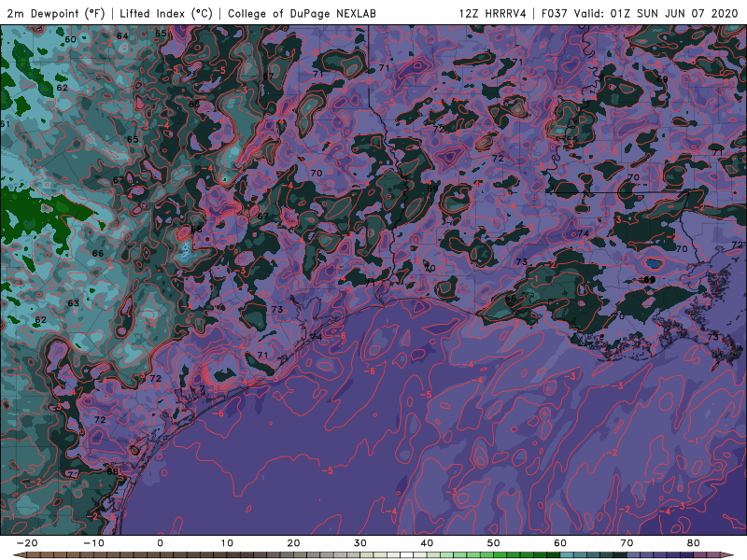Viewport: 747px width, 560px height.
Task: Click the "F037" forecast hour label
Action: (x=555, y=13)
